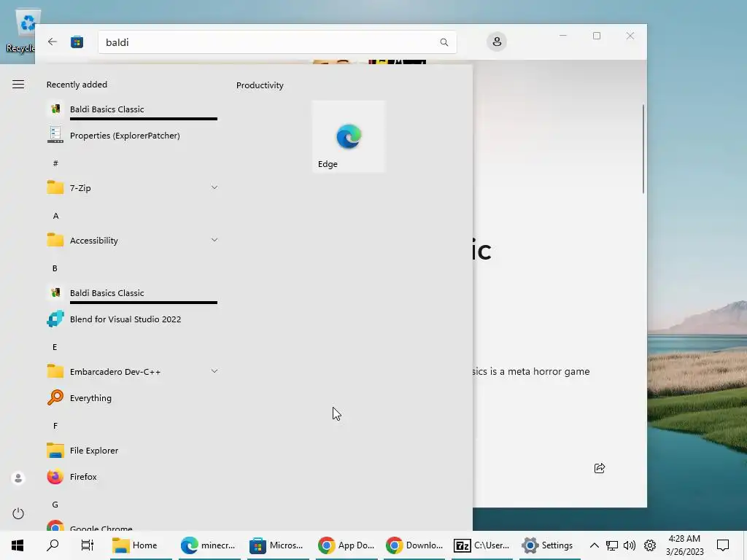The height and width of the screenshot is (560, 747).
Task: Click the network icon in system tray
Action: tap(612, 545)
